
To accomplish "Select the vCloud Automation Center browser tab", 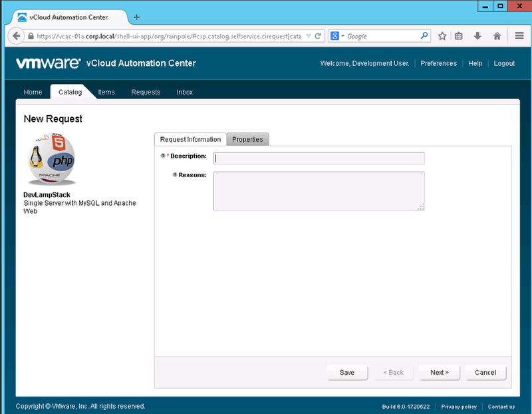I will pyautogui.click(x=70, y=17).
